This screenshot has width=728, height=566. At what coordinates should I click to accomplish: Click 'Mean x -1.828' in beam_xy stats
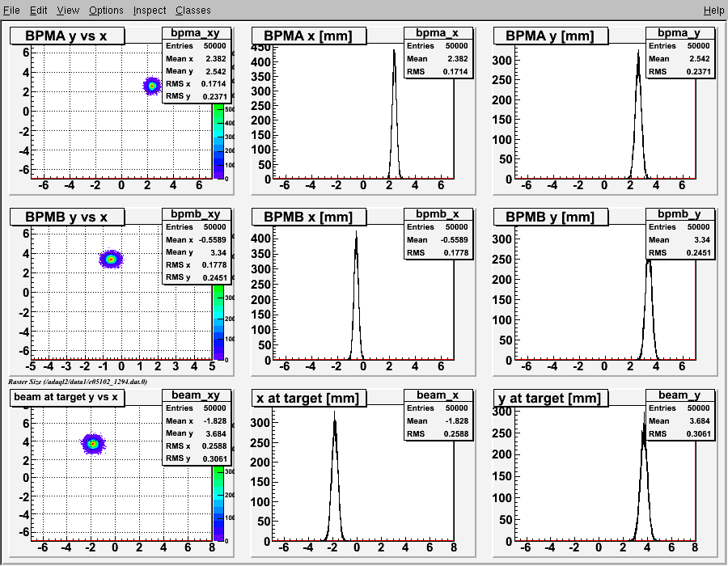tap(196, 420)
